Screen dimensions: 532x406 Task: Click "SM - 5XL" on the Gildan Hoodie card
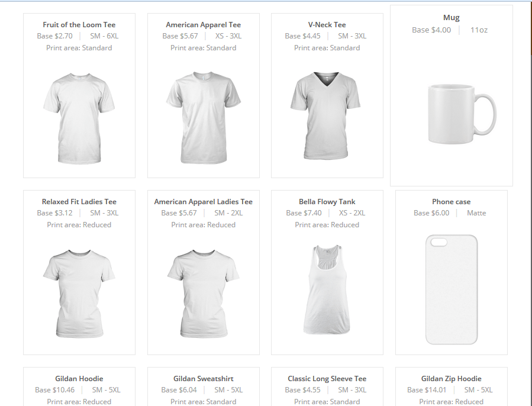[x=106, y=389]
